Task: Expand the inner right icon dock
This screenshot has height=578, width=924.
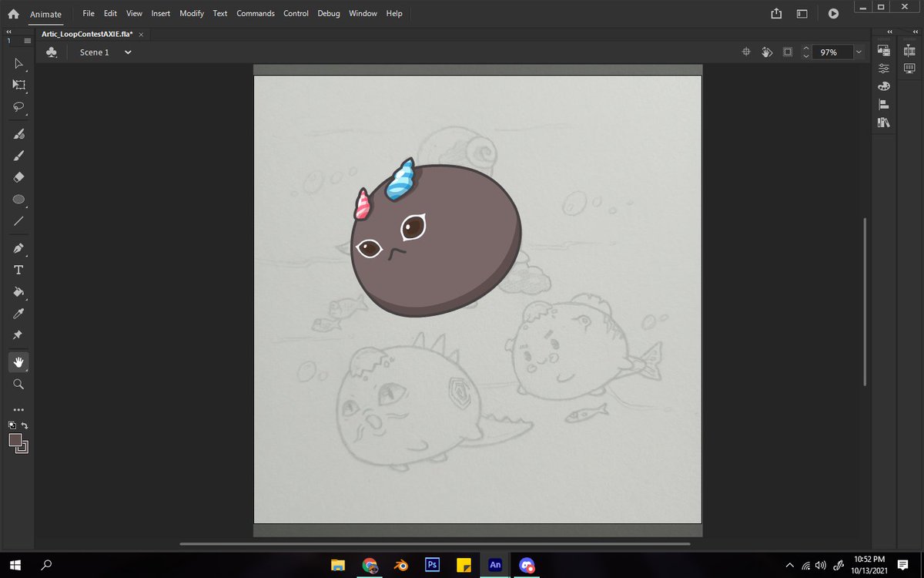Action: [x=890, y=32]
